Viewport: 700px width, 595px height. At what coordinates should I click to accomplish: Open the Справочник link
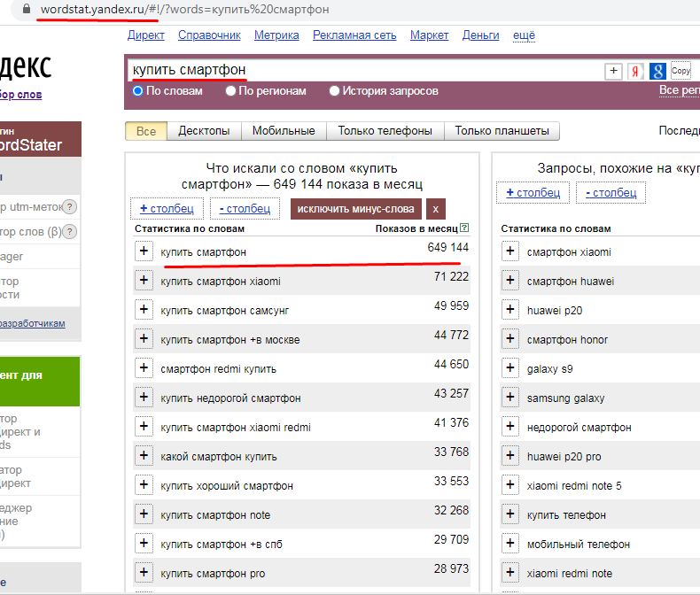[209, 35]
